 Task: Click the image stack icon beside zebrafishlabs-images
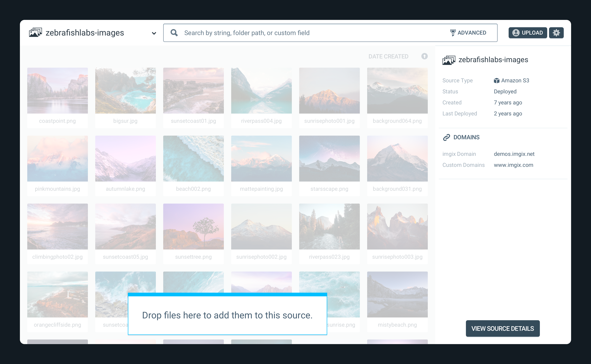coord(36,32)
